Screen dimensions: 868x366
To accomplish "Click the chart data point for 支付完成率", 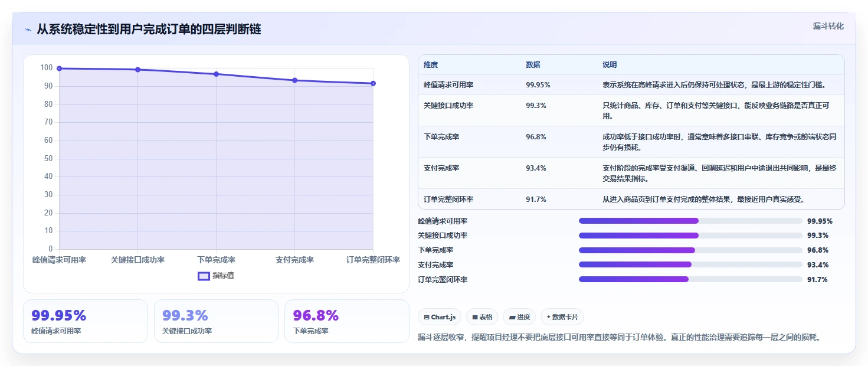I will tap(294, 80).
